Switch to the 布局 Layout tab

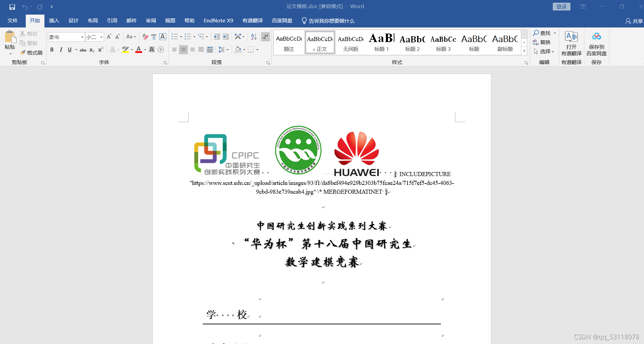(x=93, y=21)
